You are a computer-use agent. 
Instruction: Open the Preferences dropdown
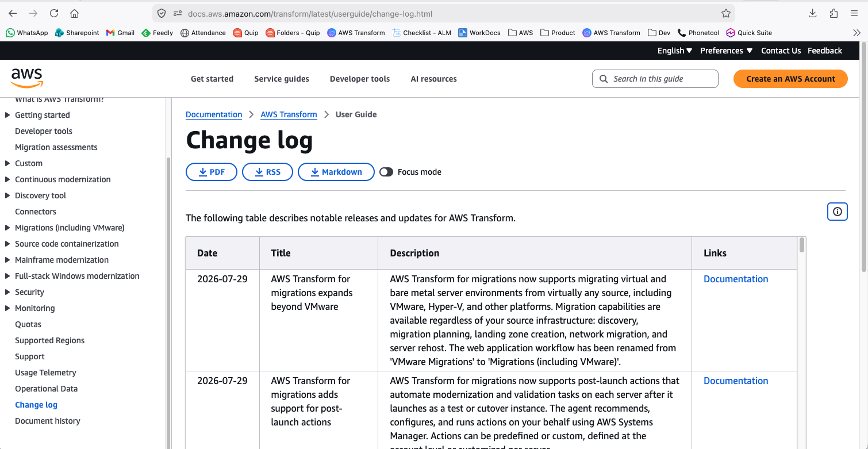point(727,51)
